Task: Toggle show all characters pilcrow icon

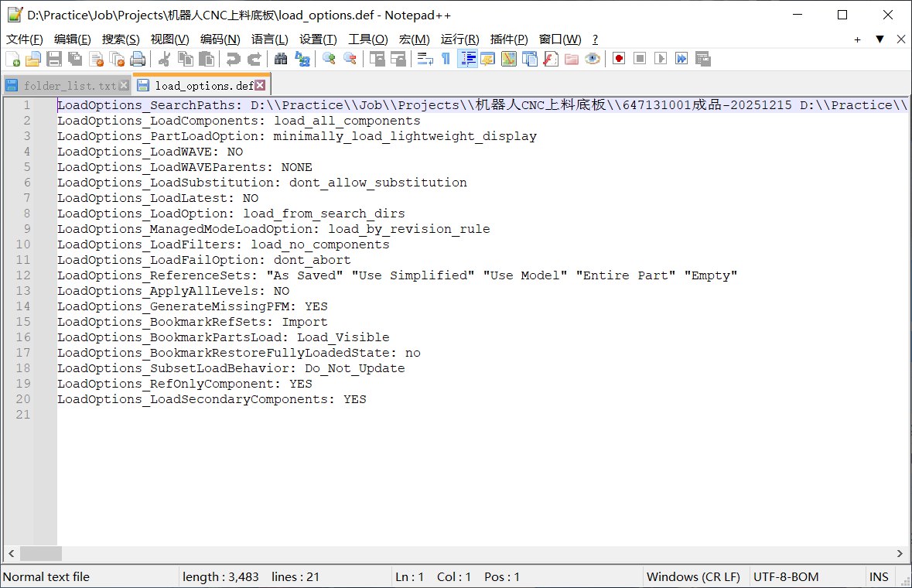Action: pyautogui.click(x=446, y=59)
